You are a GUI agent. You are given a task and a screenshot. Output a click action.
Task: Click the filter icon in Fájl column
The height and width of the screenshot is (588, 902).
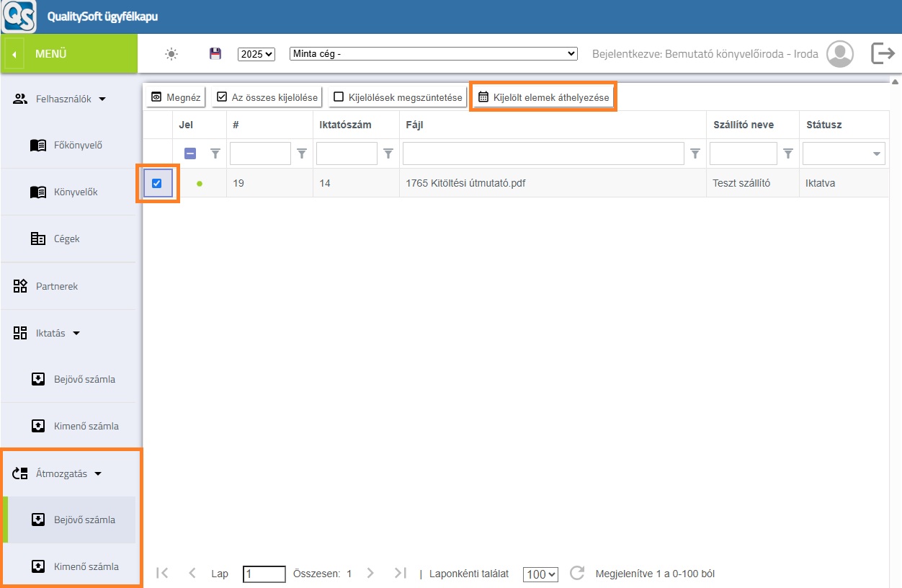coord(695,153)
